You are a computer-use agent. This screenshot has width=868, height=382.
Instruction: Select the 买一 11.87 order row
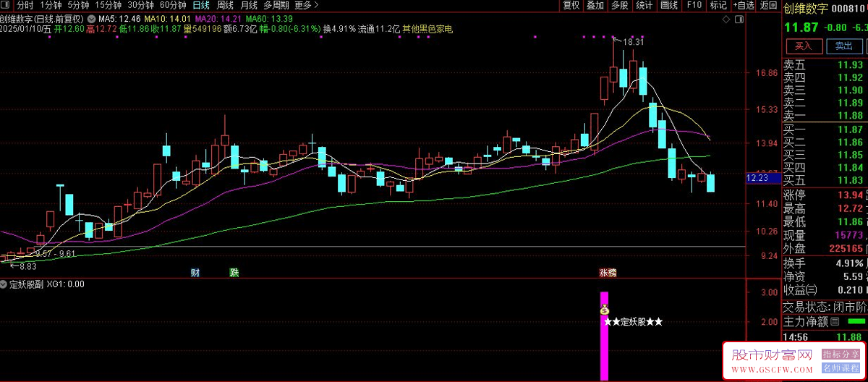coord(825,130)
